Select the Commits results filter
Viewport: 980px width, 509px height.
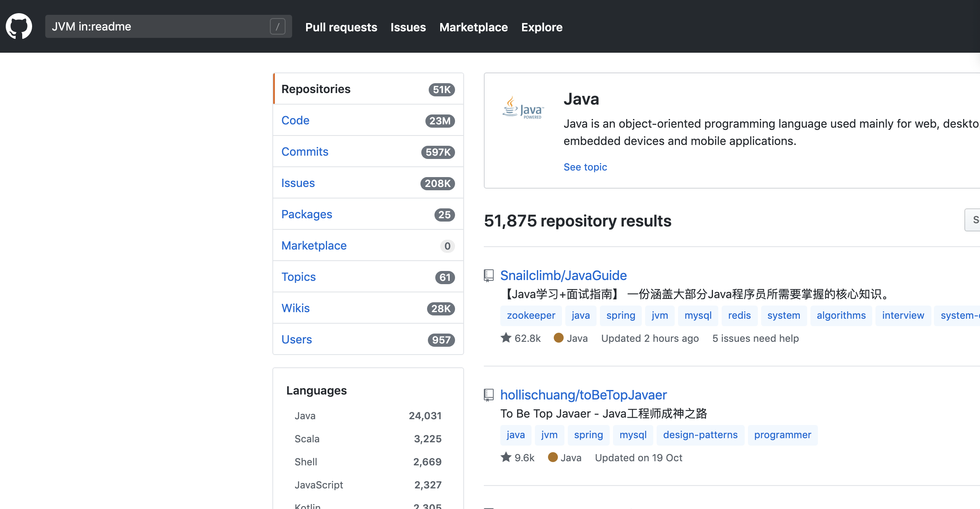click(x=305, y=152)
